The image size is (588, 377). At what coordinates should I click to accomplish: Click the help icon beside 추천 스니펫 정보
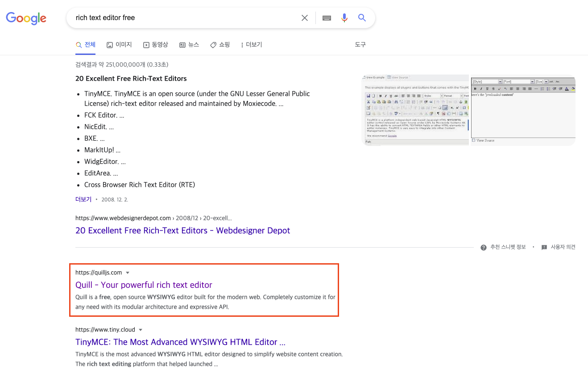coord(484,247)
